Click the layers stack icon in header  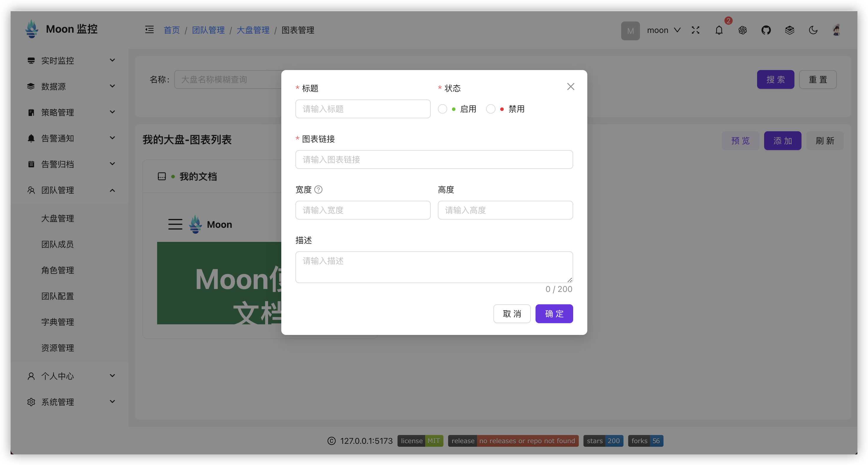point(790,30)
